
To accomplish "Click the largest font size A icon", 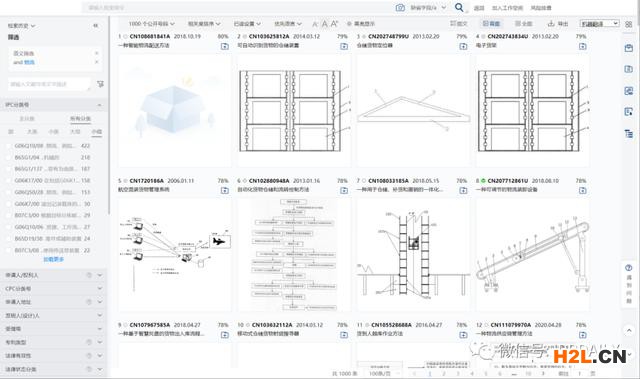I will pyautogui.click(x=334, y=24).
